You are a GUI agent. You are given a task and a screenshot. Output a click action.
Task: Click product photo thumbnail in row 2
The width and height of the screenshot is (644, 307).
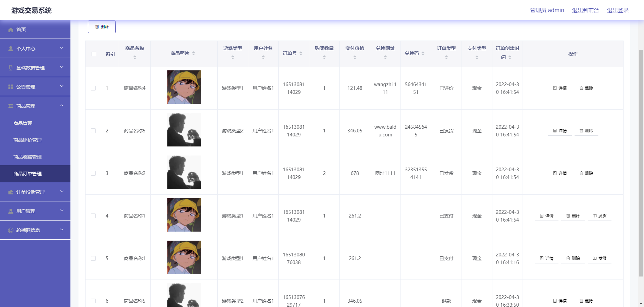[x=184, y=130]
